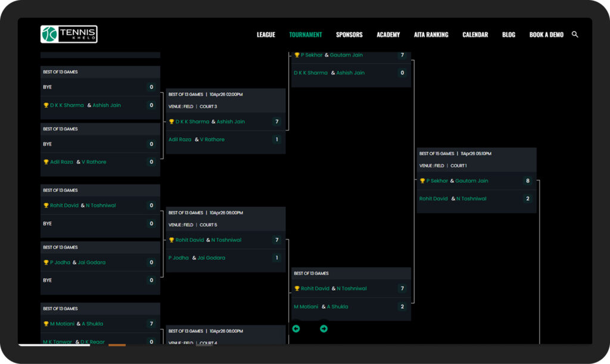610x364 pixels.
Task: Open Gautam Jain in top match scoring 7
Action: pyautogui.click(x=346, y=55)
